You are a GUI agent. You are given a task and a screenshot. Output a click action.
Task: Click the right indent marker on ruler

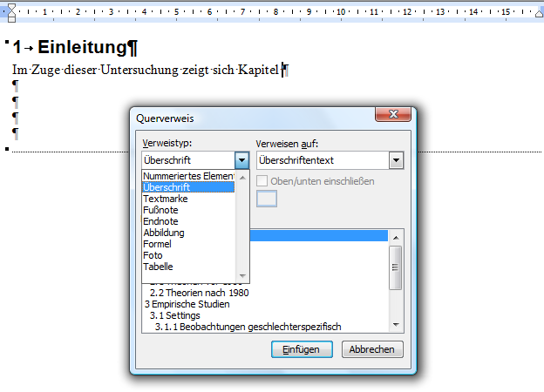click(x=540, y=14)
